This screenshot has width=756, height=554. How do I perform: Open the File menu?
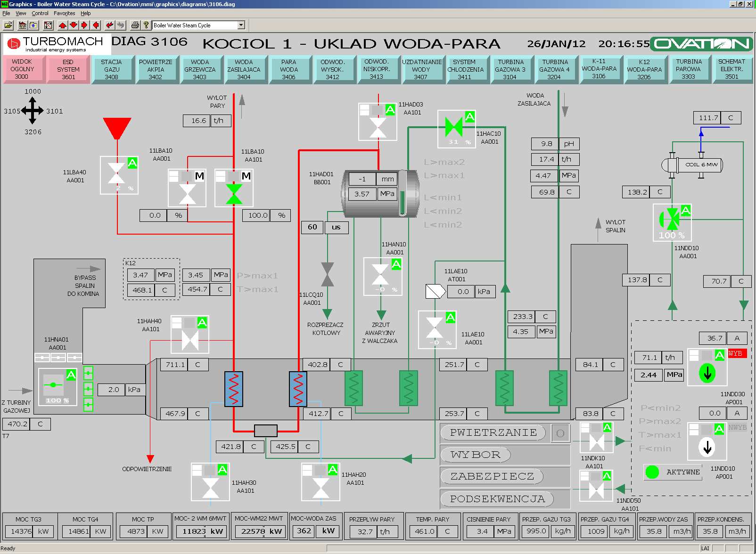6,13
